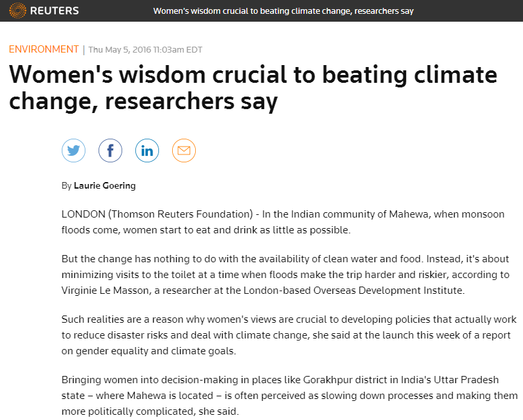Image resolution: width=523 pixels, height=420 pixels.
Task: Open author Laurie Goering's page
Action: point(104,185)
